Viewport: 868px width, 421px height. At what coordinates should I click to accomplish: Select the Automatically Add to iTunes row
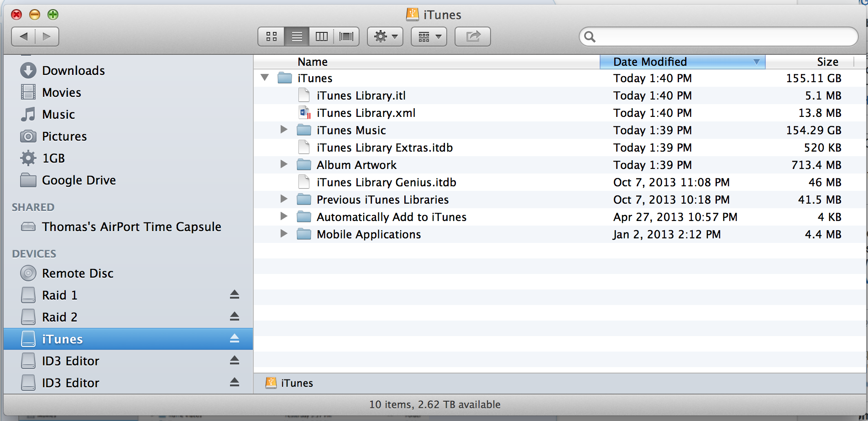(x=559, y=217)
